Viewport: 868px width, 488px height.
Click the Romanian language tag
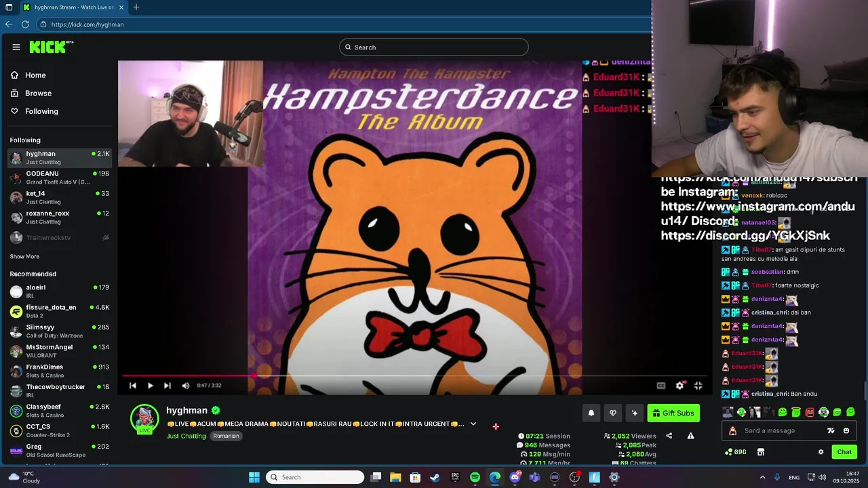[226, 436]
